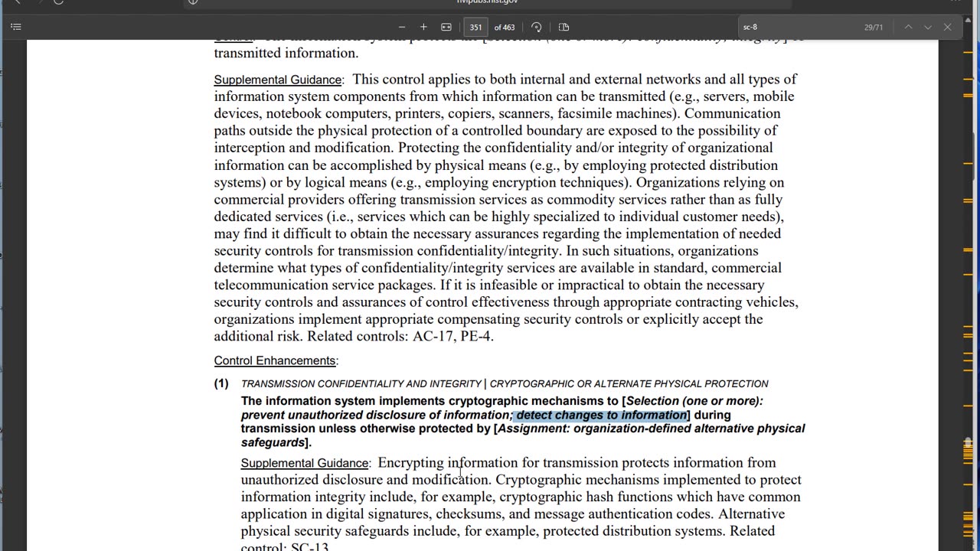Go to next search result

click(x=928, y=27)
